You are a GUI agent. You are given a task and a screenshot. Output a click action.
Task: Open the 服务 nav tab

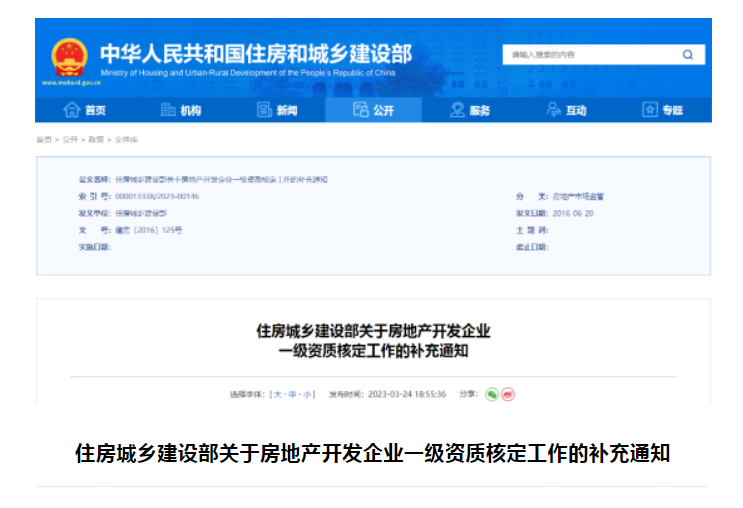click(470, 110)
